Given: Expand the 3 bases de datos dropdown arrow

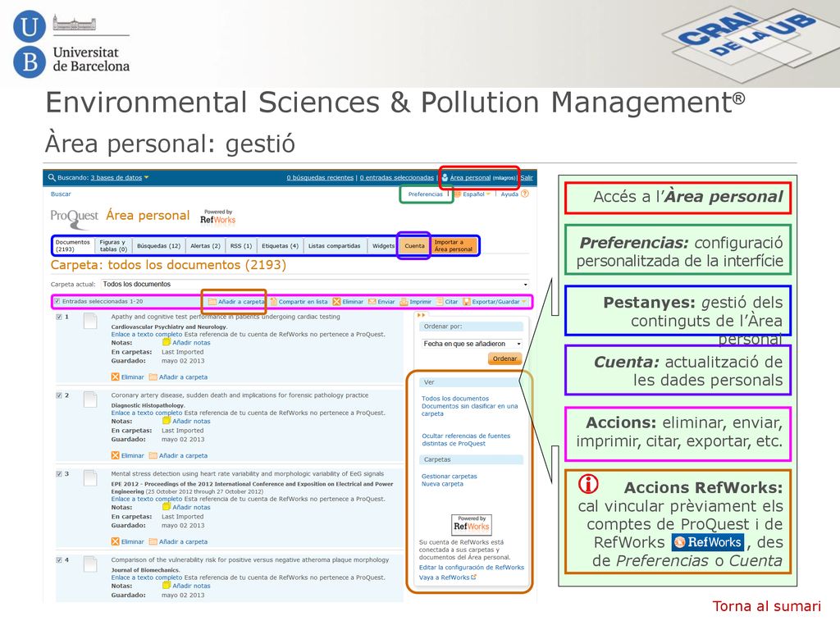Looking at the screenshot, I should pos(146,177).
